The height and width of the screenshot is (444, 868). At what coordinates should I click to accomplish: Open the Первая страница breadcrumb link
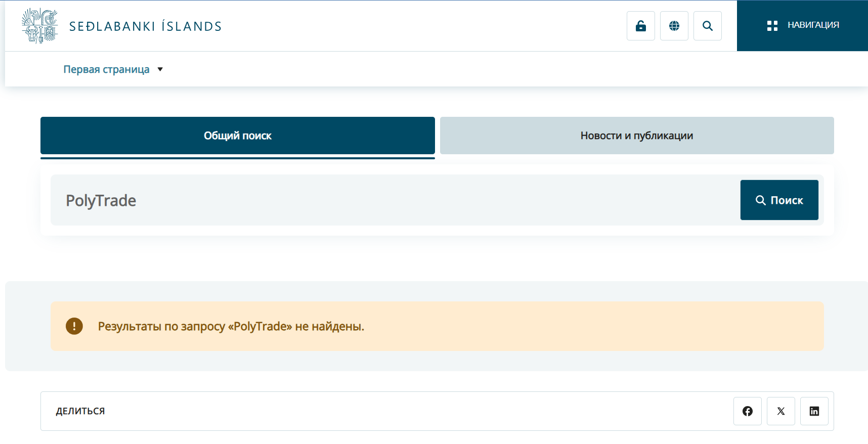[x=106, y=69]
